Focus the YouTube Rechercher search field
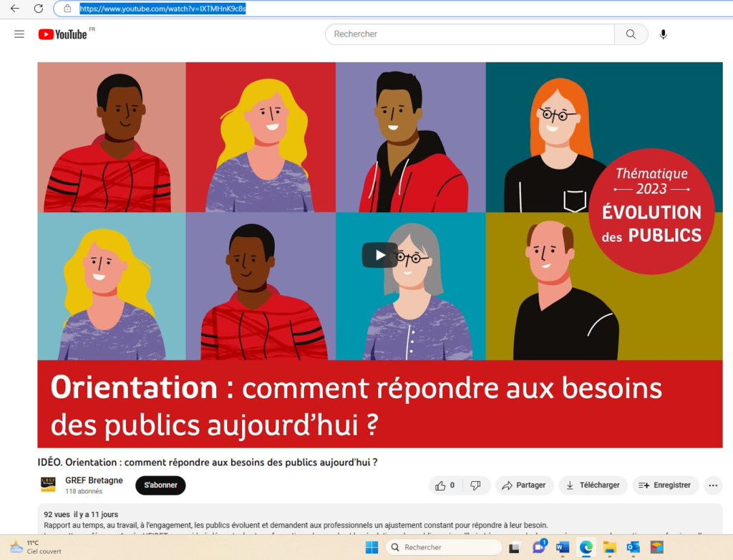This screenshot has height=560, width=733. [469, 34]
